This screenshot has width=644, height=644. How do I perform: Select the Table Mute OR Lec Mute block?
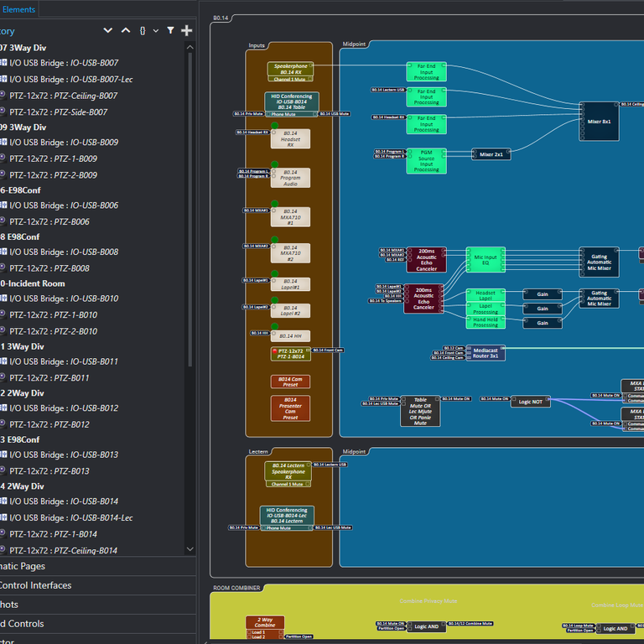420,411
